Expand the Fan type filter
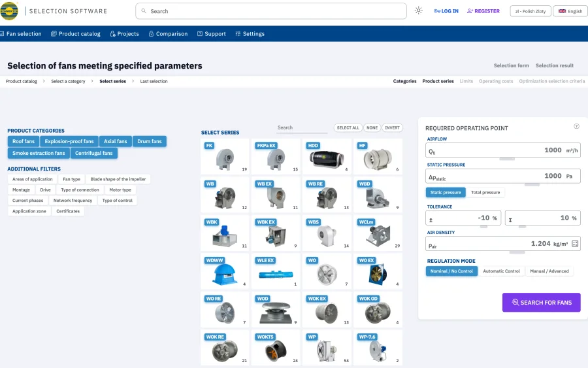 (72, 179)
